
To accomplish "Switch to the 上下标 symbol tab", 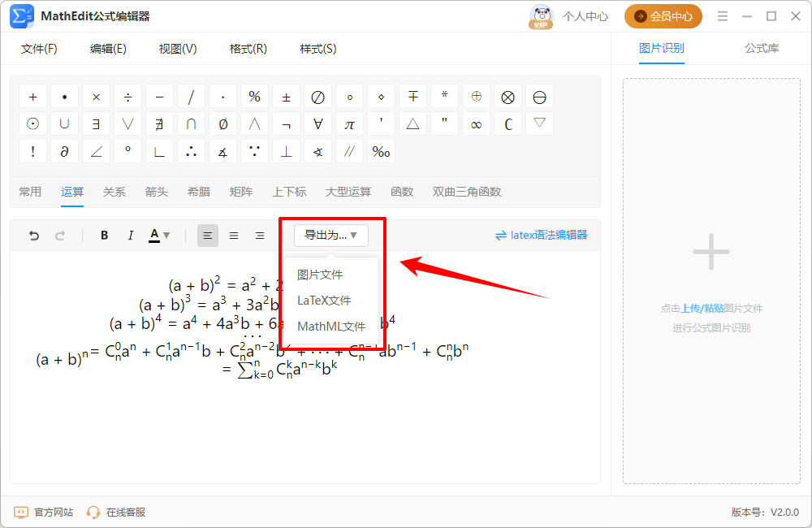I will (290, 192).
